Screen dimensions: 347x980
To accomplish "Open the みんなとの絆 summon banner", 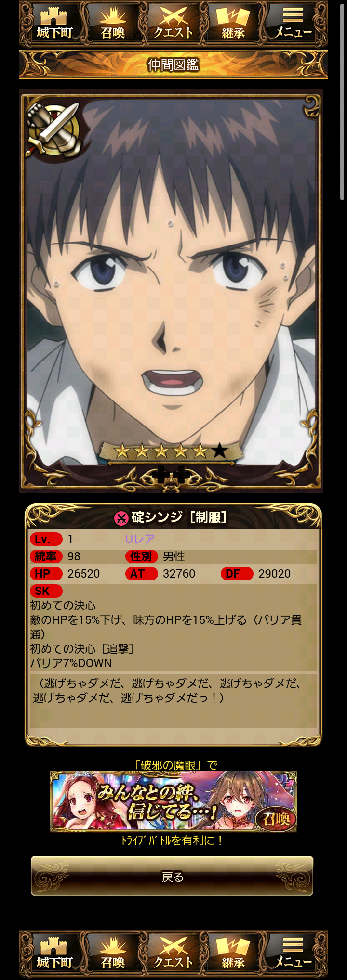I will pos(173,801).
